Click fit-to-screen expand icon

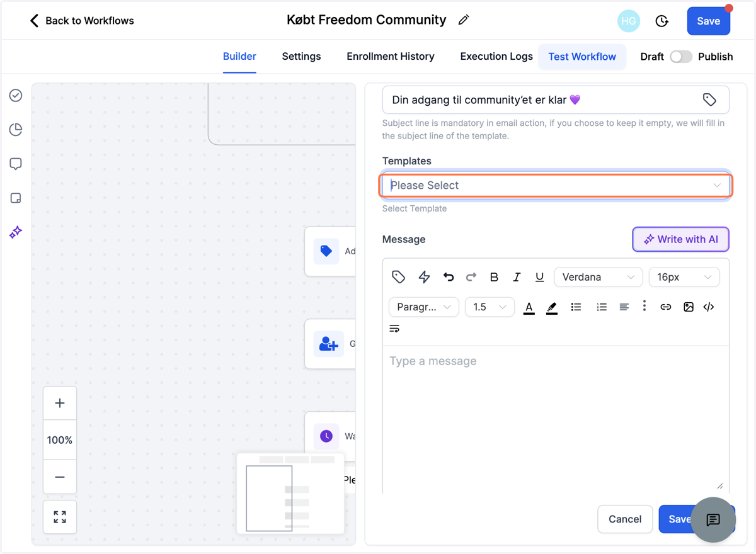coord(60,517)
